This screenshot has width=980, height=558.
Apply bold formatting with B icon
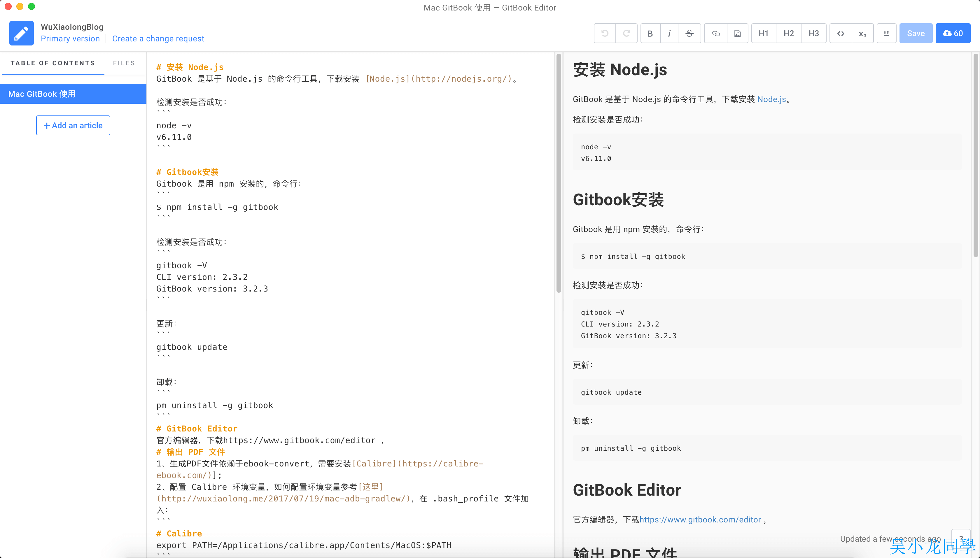pyautogui.click(x=650, y=33)
